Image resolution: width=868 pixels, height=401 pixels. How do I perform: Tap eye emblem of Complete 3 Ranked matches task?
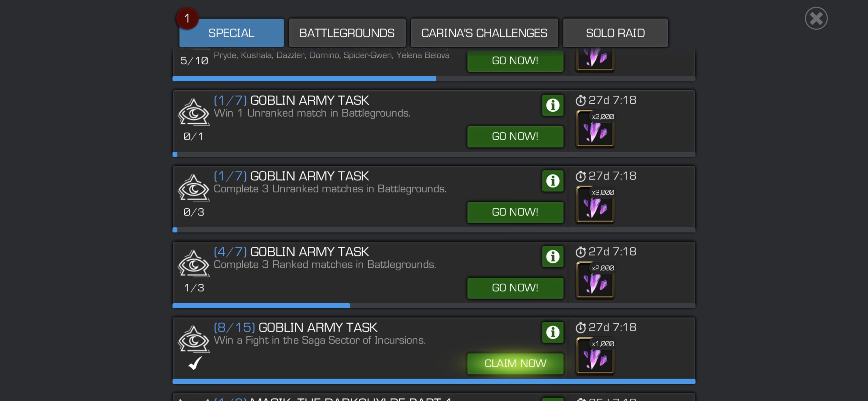(x=194, y=264)
